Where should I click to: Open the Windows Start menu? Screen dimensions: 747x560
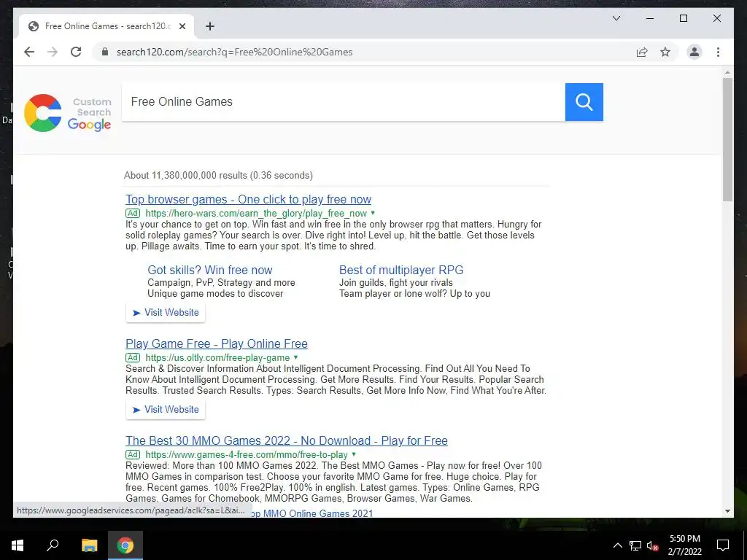pos(18,545)
